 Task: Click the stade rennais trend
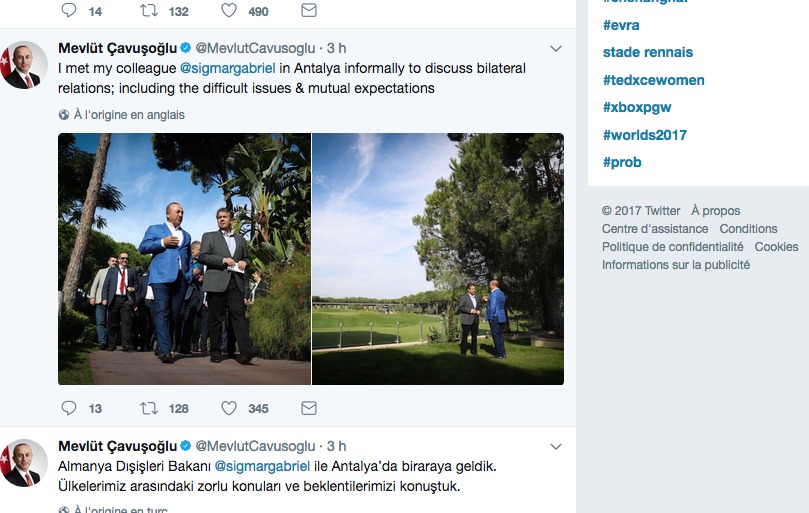(x=647, y=52)
